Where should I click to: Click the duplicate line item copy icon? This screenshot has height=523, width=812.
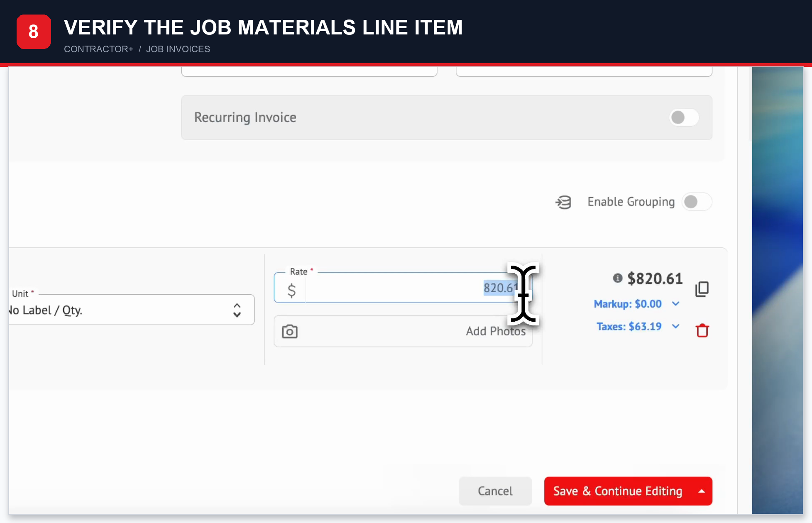702,289
